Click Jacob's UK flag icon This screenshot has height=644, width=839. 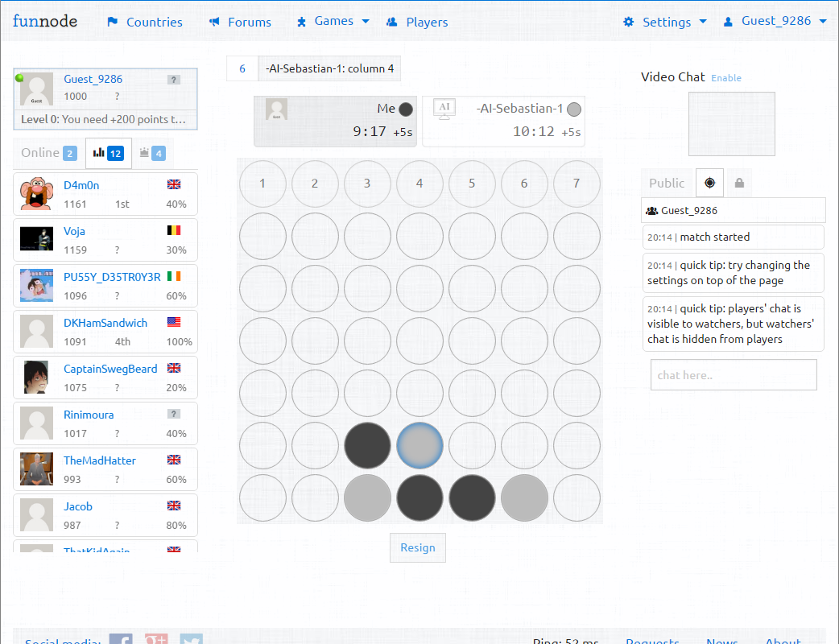(174, 506)
